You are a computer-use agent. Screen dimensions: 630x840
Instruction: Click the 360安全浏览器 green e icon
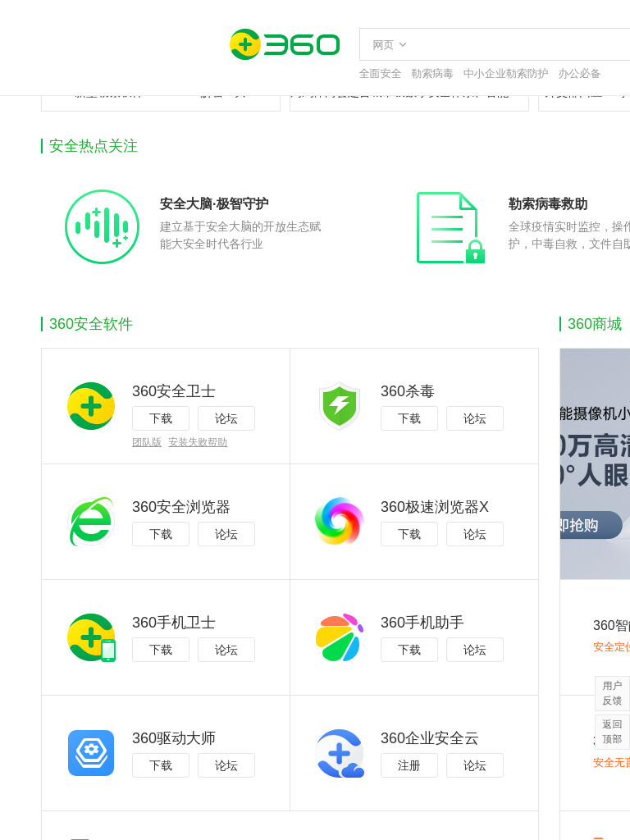pyautogui.click(x=91, y=522)
